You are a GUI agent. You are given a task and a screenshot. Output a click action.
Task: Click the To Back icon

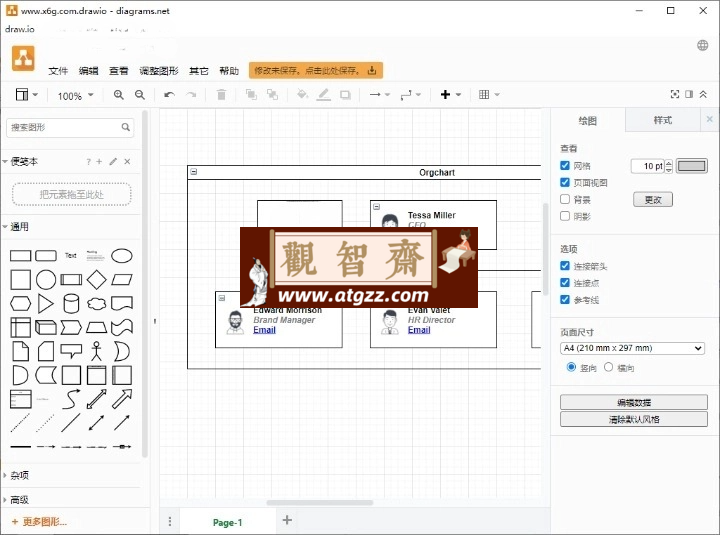[273, 95]
